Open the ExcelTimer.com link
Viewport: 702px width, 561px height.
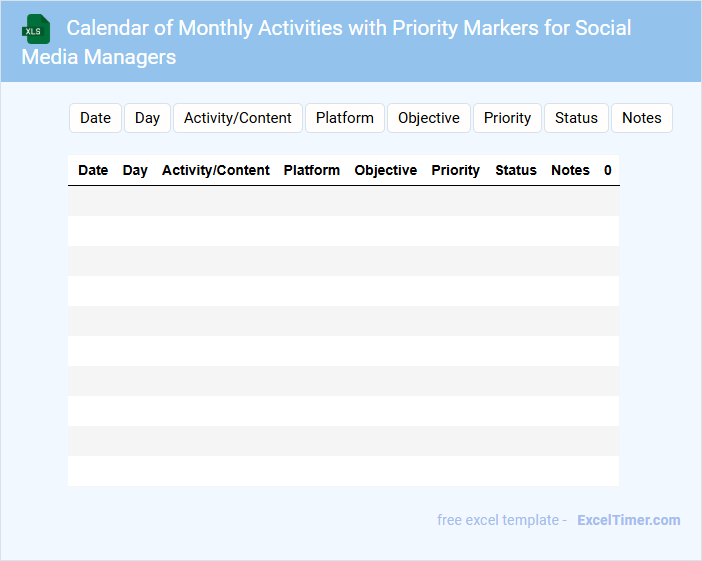coord(628,520)
